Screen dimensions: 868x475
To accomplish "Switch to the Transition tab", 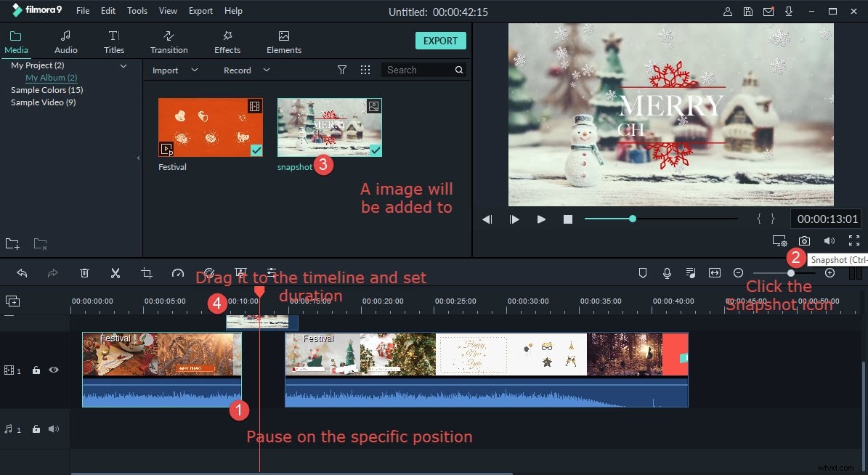I will (x=169, y=41).
